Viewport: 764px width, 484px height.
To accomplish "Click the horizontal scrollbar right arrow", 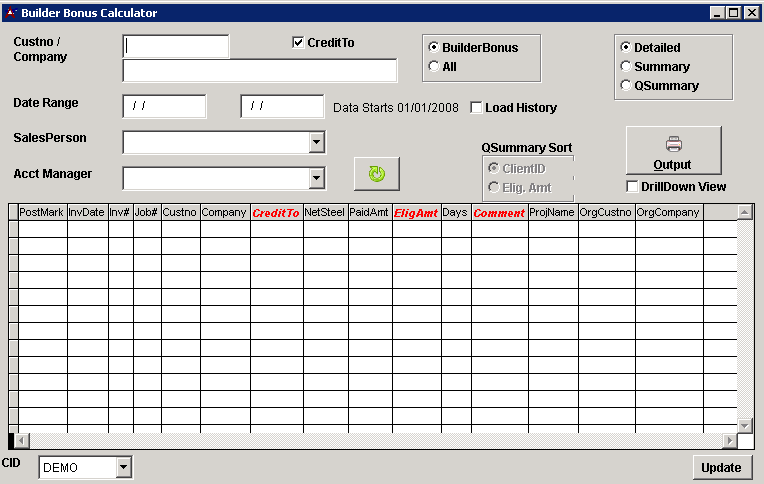I will point(730,441).
